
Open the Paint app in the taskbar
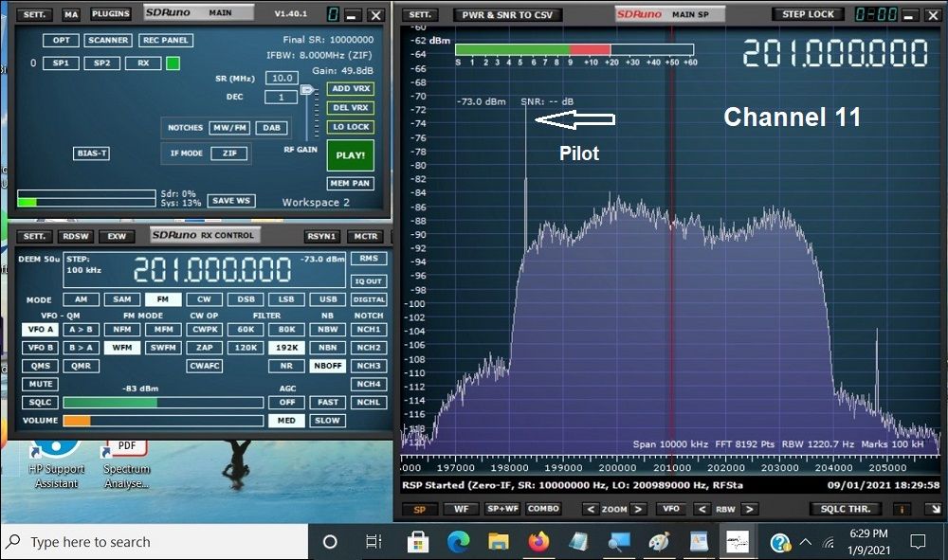659,542
